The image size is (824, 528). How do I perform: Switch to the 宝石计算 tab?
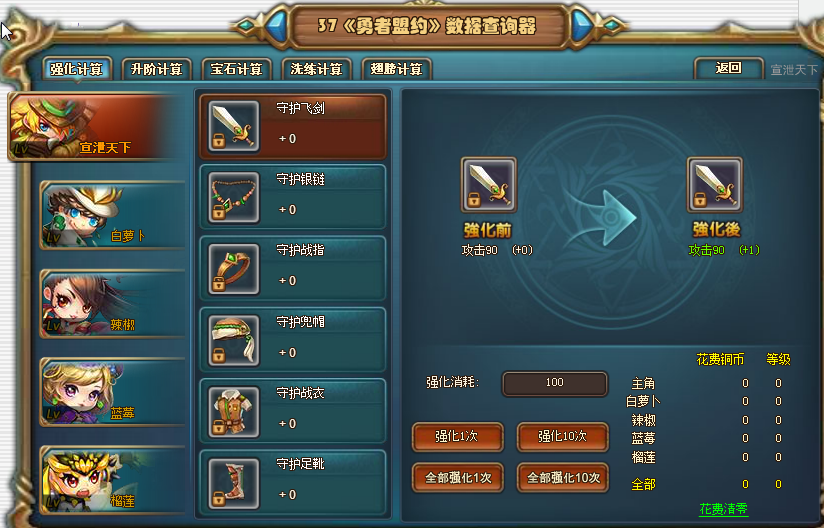tap(236, 69)
